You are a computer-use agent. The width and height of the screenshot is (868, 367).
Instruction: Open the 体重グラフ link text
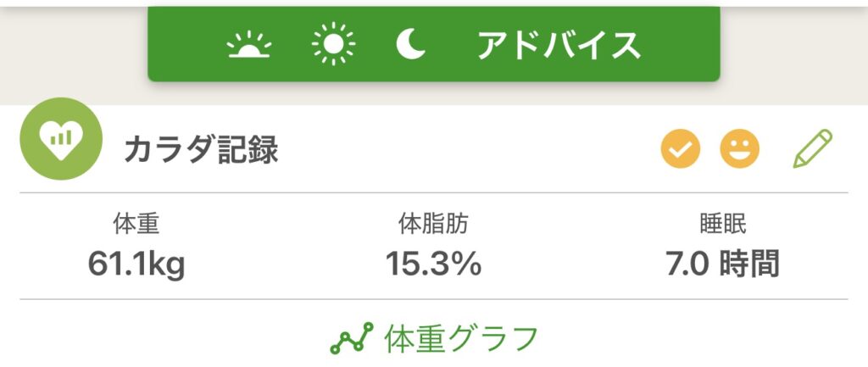461,338
